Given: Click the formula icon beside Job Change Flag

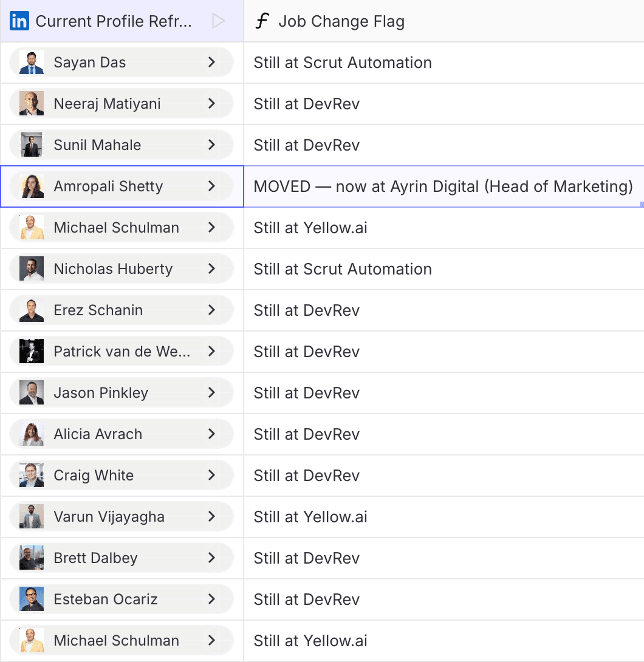Looking at the screenshot, I should coord(262,21).
